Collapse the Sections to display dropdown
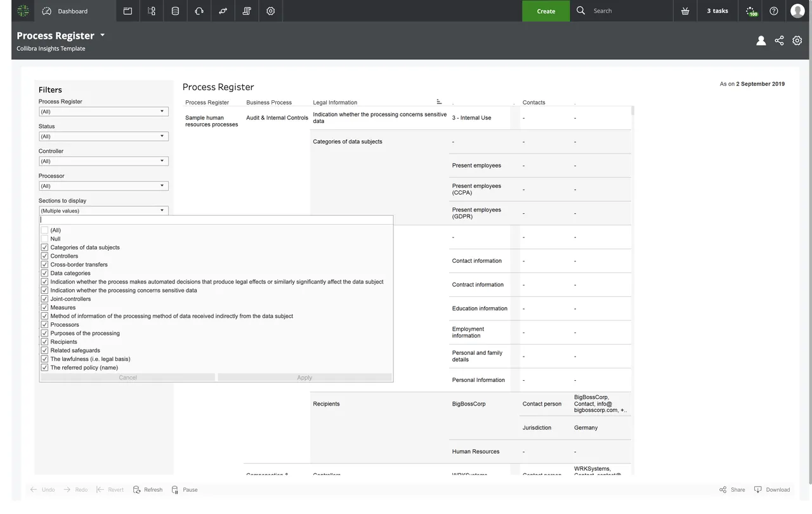This screenshot has height=514, width=812. tap(103, 211)
